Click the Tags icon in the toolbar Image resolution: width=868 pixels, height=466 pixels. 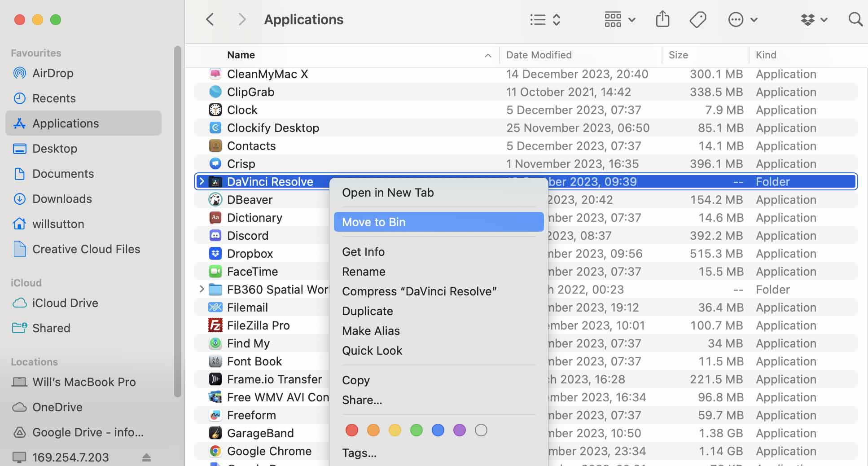tap(698, 19)
